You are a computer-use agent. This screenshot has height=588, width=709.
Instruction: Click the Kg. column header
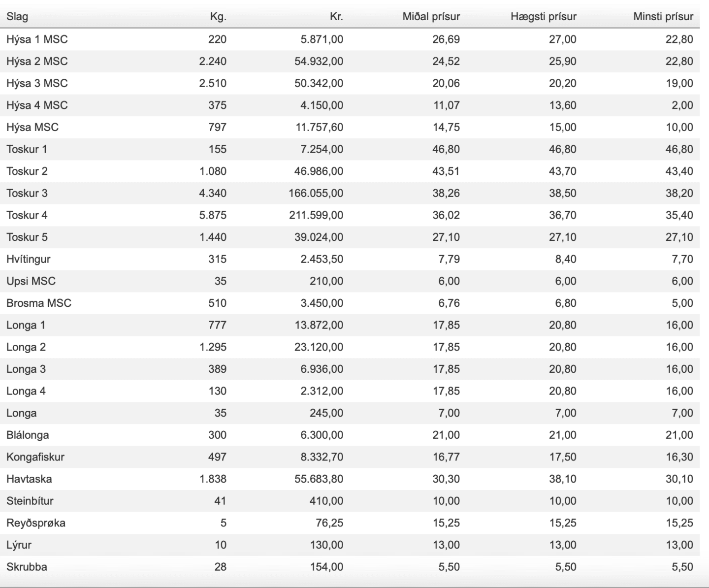(218, 17)
